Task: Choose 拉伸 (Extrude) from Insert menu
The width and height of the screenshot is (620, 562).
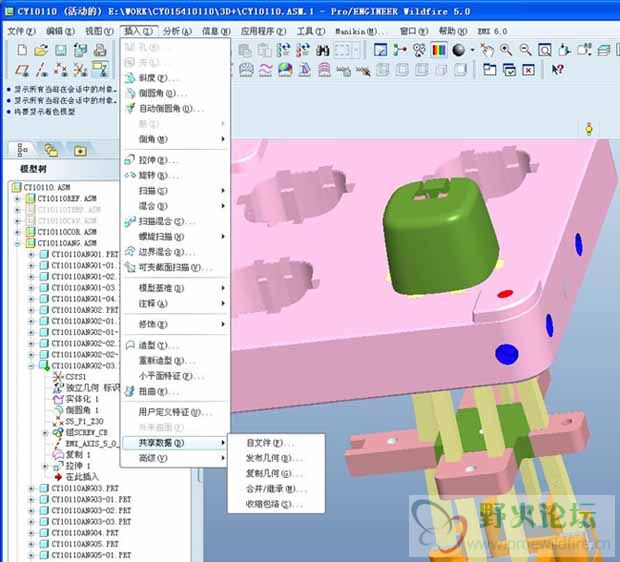Action: click(x=175, y=160)
